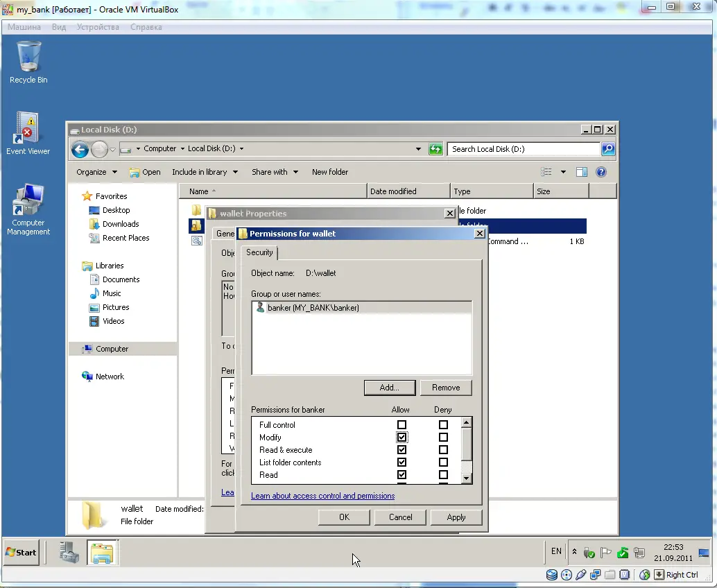
Task: Click Cancel in Permissions for wallet
Action: (400, 517)
